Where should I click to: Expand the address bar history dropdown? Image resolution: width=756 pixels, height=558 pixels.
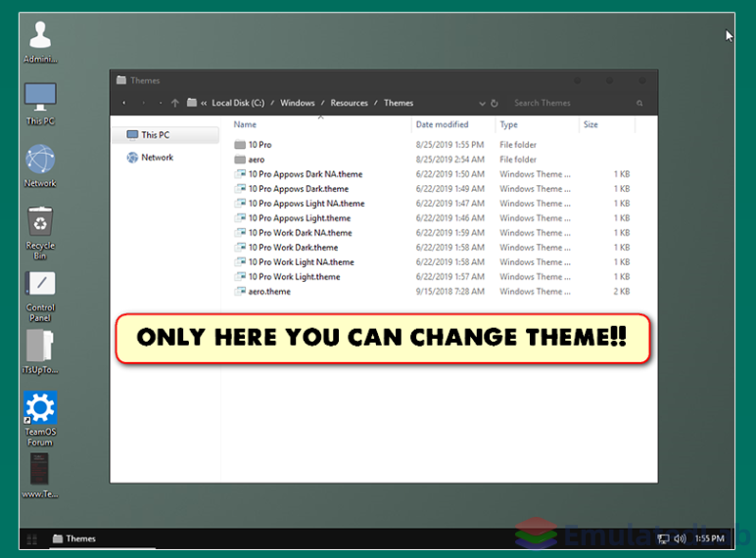point(482,103)
